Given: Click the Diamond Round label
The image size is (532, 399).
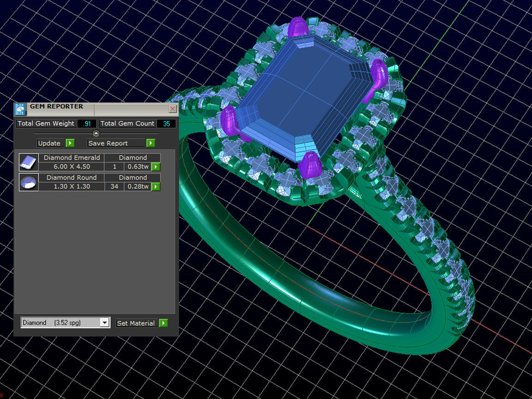Looking at the screenshot, I should click(x=72, y=177).
